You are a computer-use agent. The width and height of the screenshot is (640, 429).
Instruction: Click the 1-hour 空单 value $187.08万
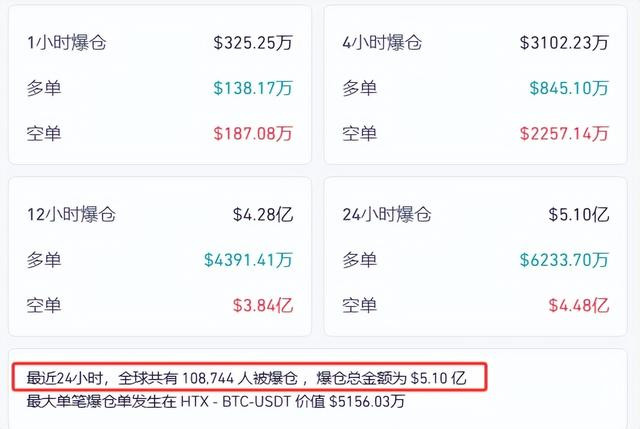click(x=253, y=133)
